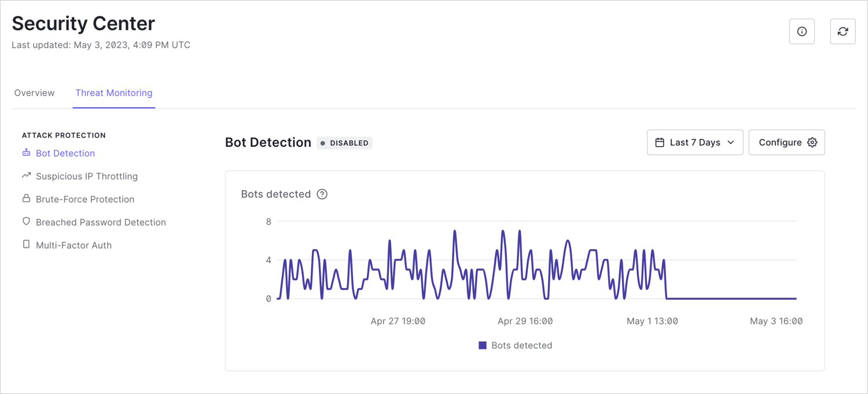868x394 pixels.
Task: Open the Bots detected help tooltip
Action: point(322,194)
